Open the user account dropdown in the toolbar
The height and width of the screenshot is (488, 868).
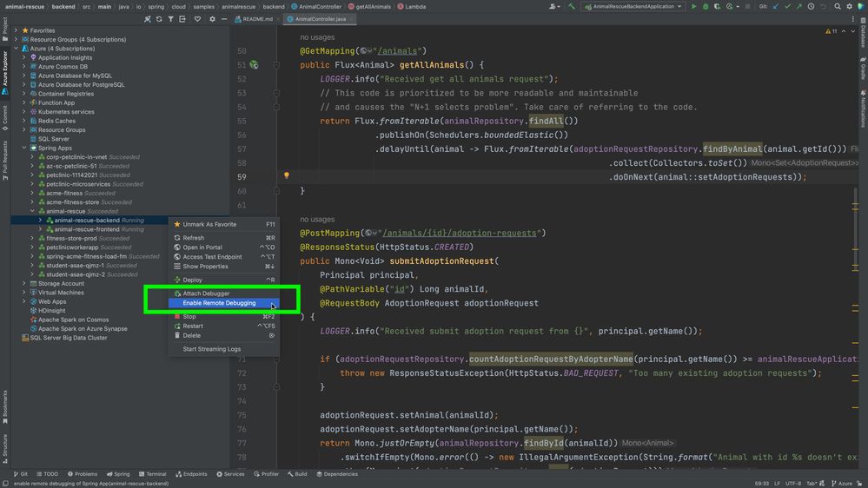pyautogui.click(x=553, y=7)
